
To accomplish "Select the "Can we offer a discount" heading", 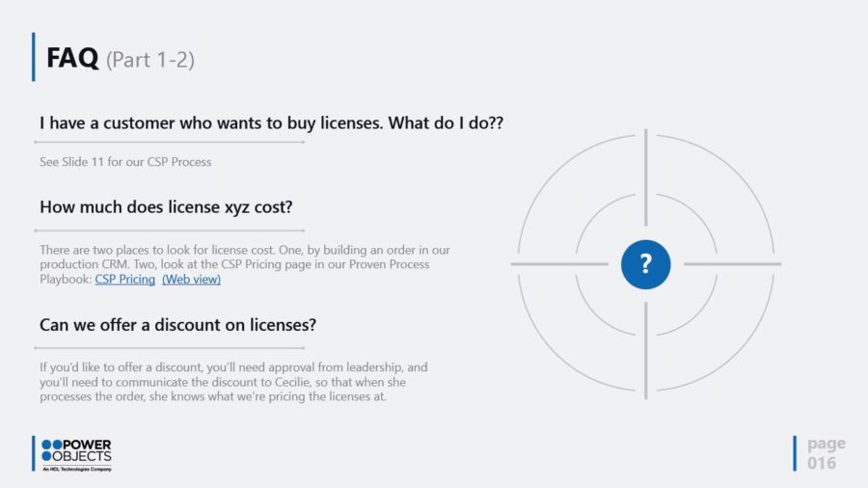I will (x=177, y=325).
